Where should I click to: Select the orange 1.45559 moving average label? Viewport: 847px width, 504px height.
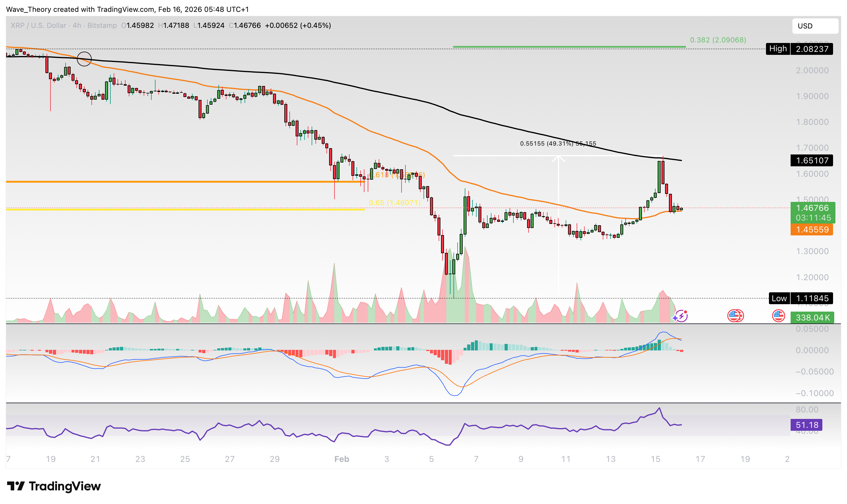point(811,229)
